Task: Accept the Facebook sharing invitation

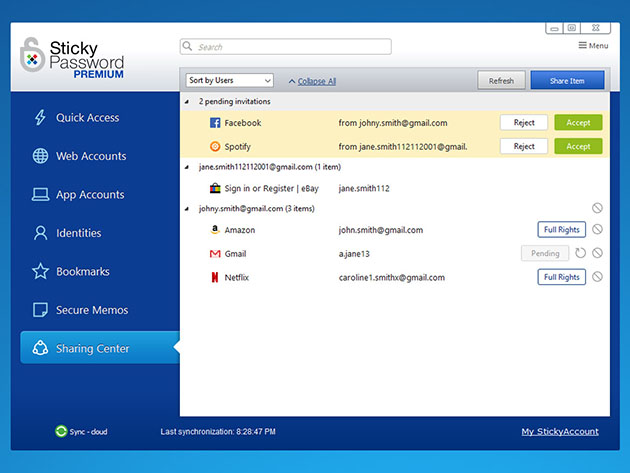Action: pos(578,123)
